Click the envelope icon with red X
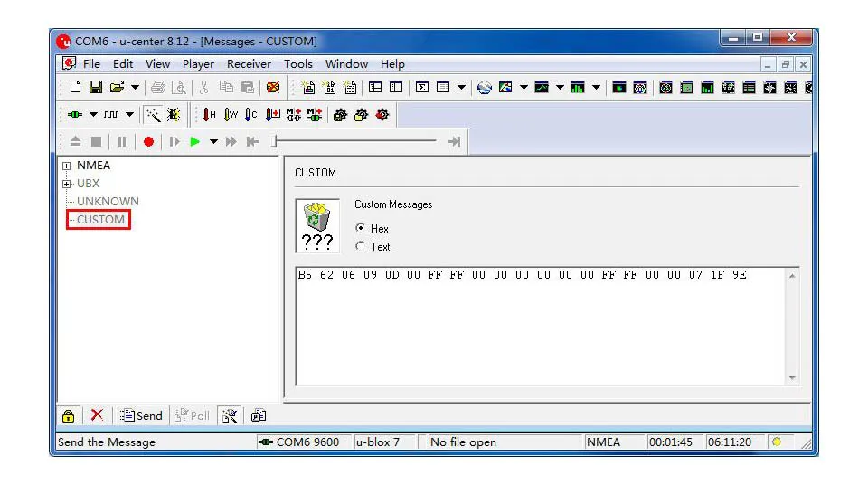868x485 pixels. tap(273, 87)
